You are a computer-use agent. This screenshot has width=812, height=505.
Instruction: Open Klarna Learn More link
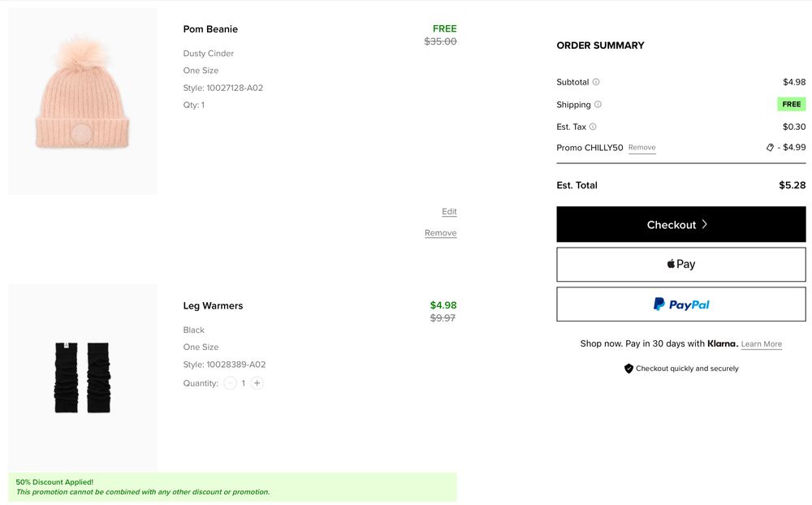tap(761, 344)
